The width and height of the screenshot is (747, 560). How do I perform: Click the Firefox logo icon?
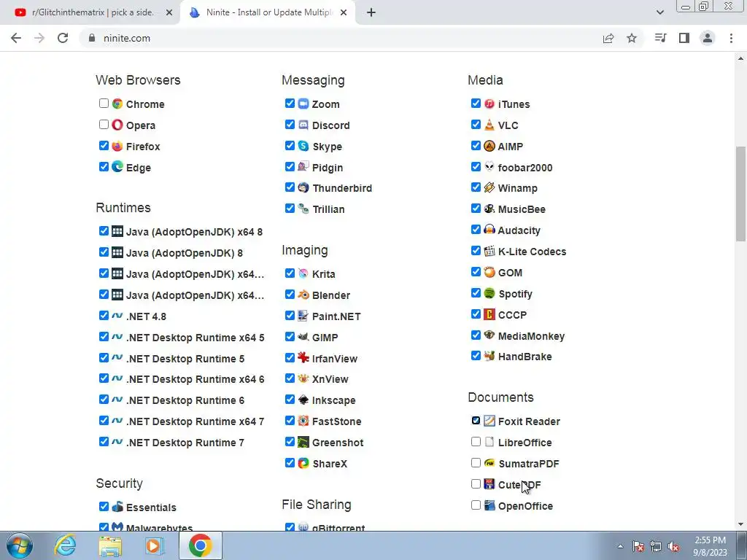(117, 146)
